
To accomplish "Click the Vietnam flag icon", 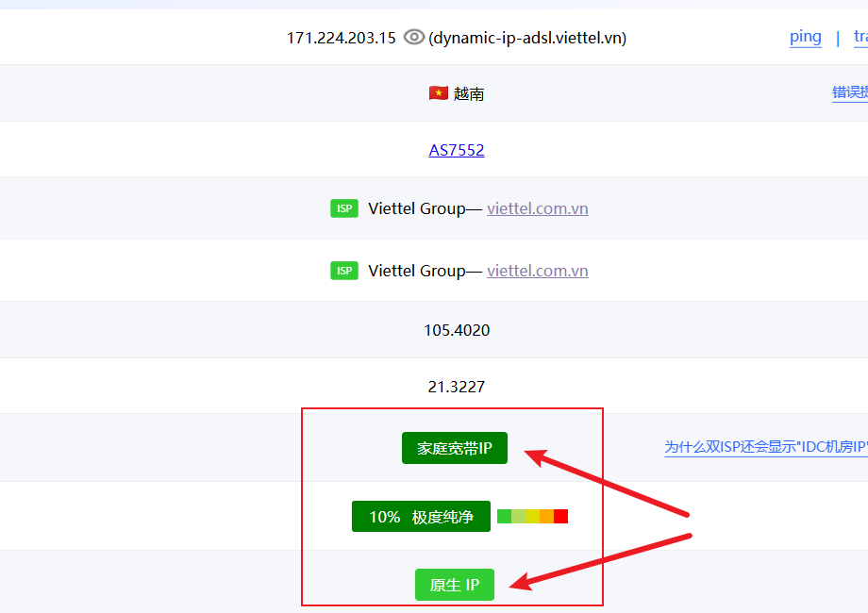I will [x=438, y=93].
